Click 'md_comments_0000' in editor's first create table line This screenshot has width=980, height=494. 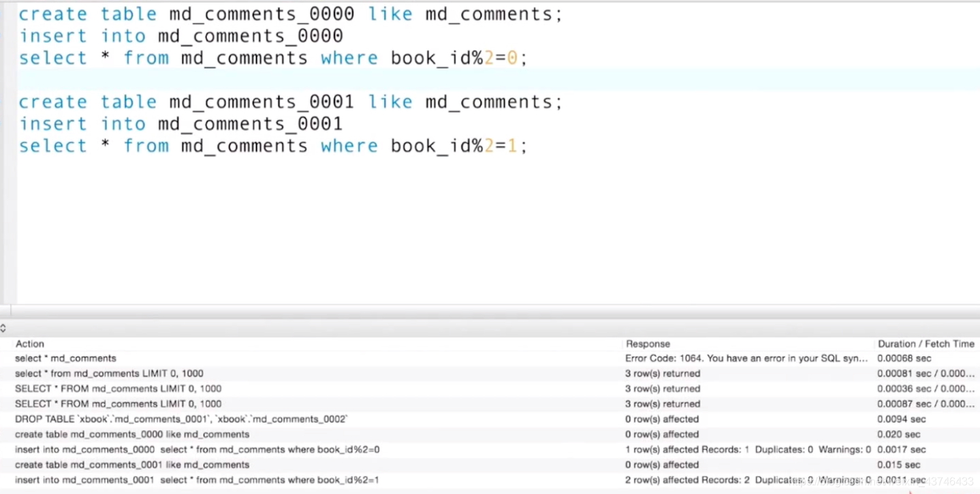coord(262,14)
